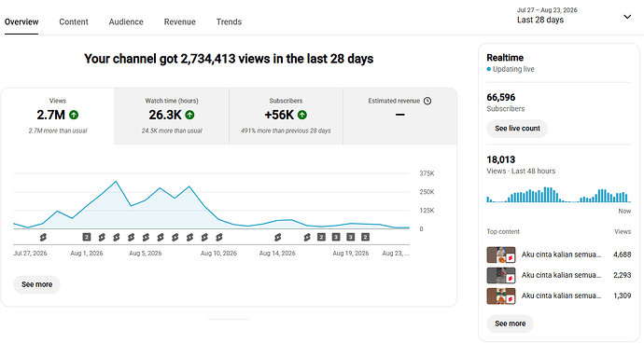
Task: Select the Estimated revenue metric card
Action: (400, 116)
